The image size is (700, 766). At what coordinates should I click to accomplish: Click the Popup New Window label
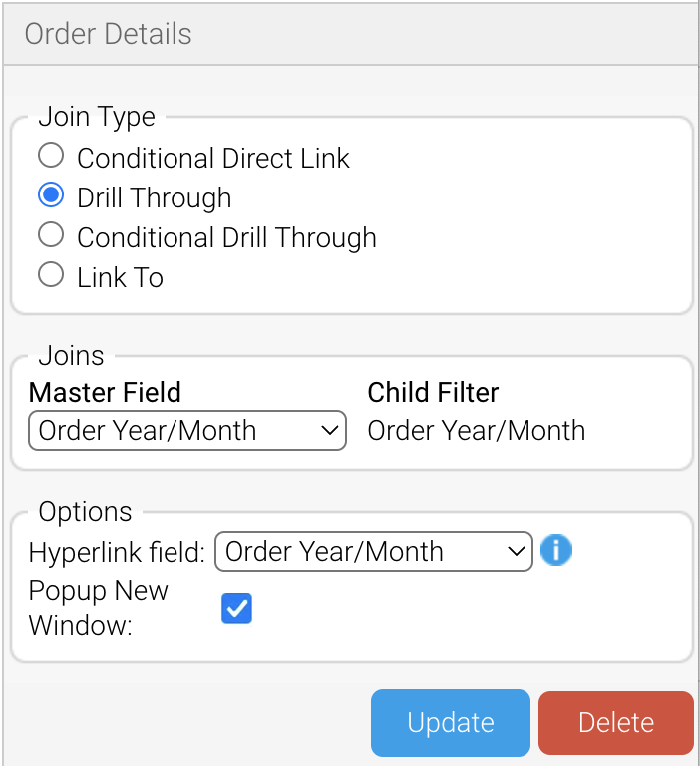click(x=98, y=608)
